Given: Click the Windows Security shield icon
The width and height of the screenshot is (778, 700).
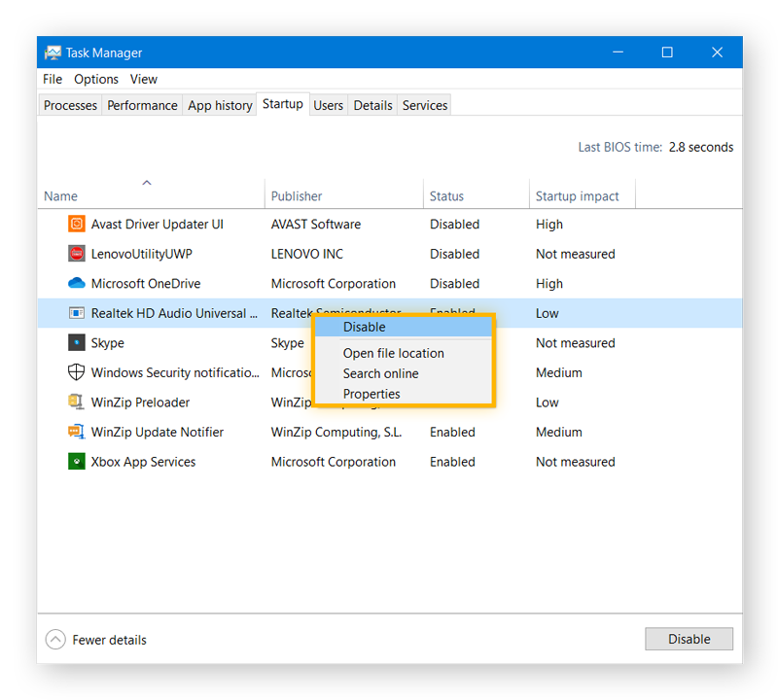Looking at the screenshot, I should (77, 372).
